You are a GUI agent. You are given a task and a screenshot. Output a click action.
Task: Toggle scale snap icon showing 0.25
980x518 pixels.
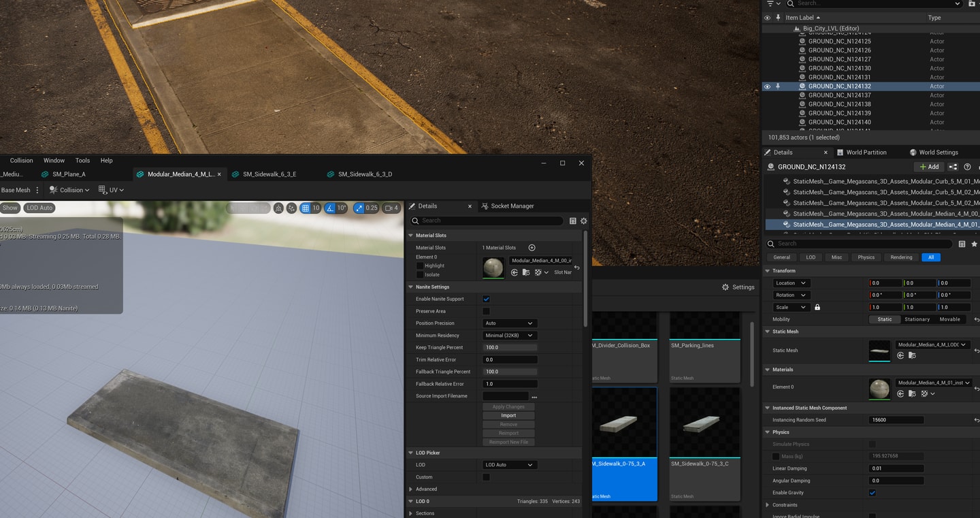[359, 208]
